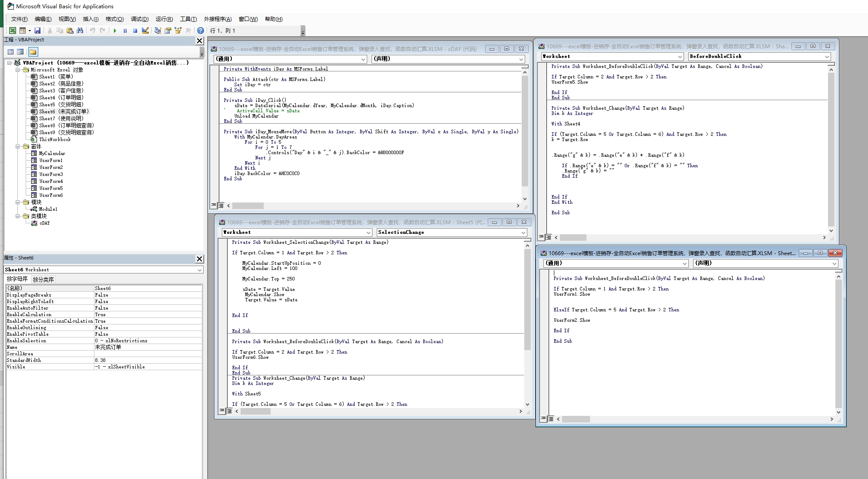
Task: Close the Properties (属性) pane with its X
Action: pos(199,259)
